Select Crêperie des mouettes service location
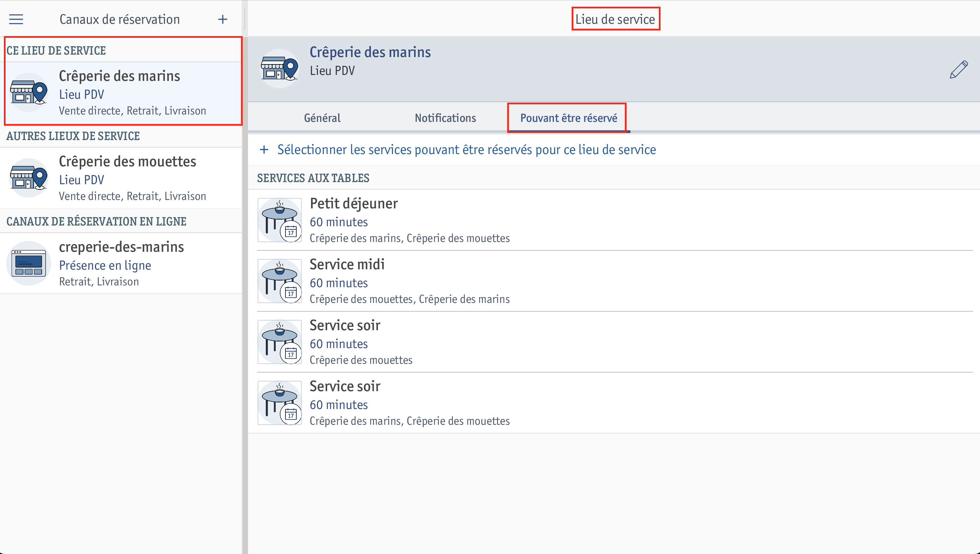980x554 pixels. click(x=121, y=178)
